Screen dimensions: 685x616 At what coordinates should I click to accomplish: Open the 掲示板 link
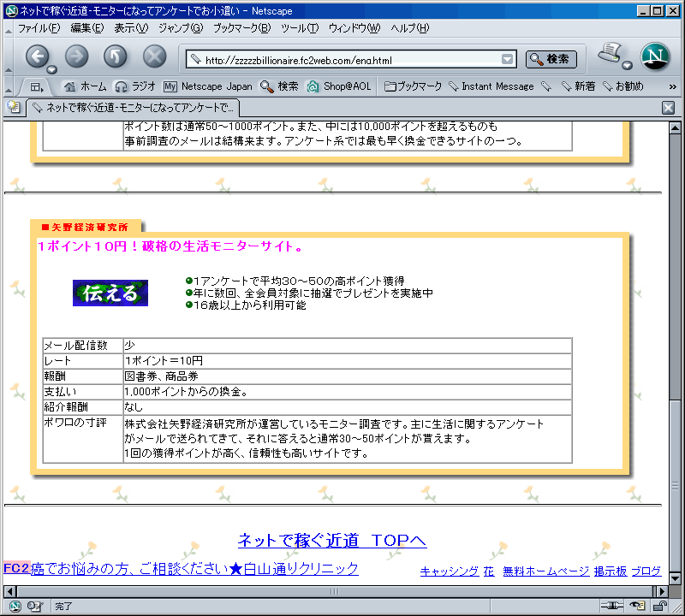pyautogui.click(x=611, y=571)
